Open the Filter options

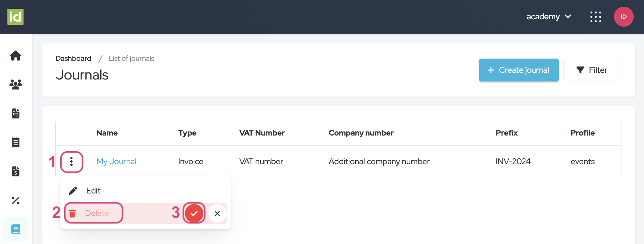[592, 70]
